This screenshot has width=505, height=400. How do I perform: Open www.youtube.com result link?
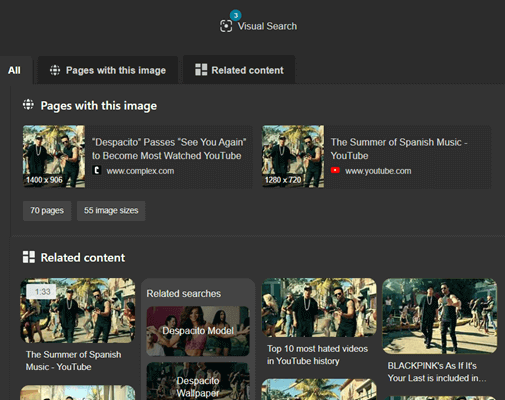[x=378, y=171]
